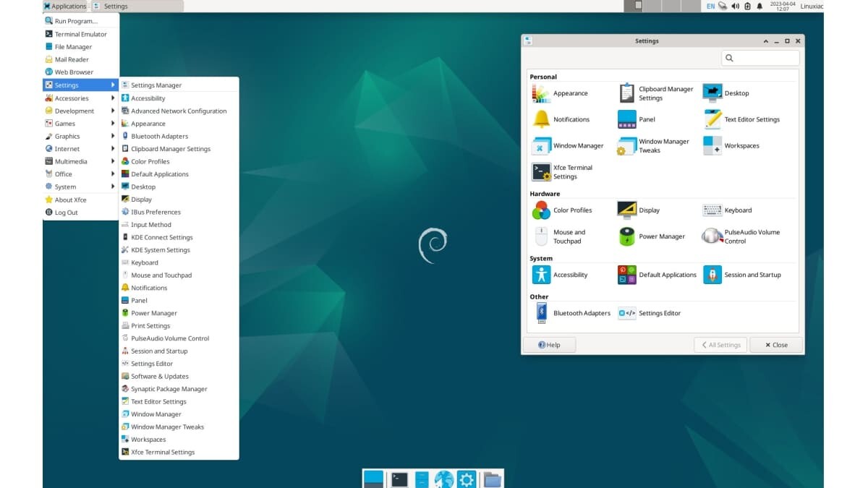868x488 pixels.
Task: Open web browser globe icon in dock
Action: pyautogui.click(x=443, y=479)
